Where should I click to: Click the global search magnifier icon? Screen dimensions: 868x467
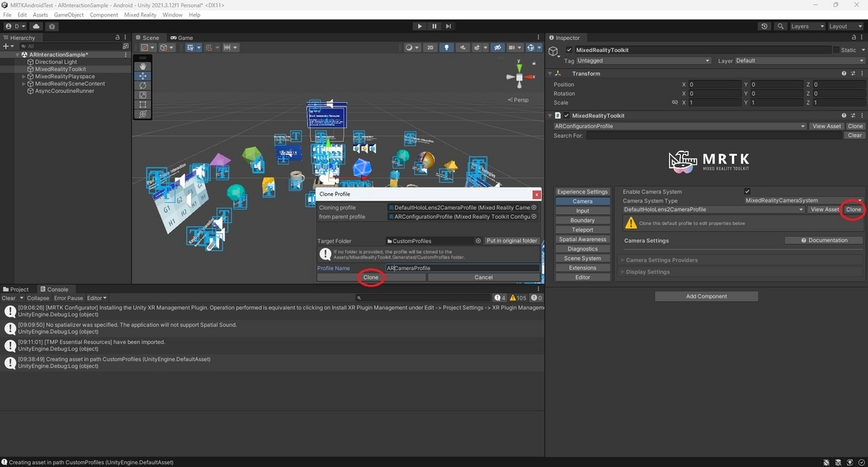[x=780, y=26]
